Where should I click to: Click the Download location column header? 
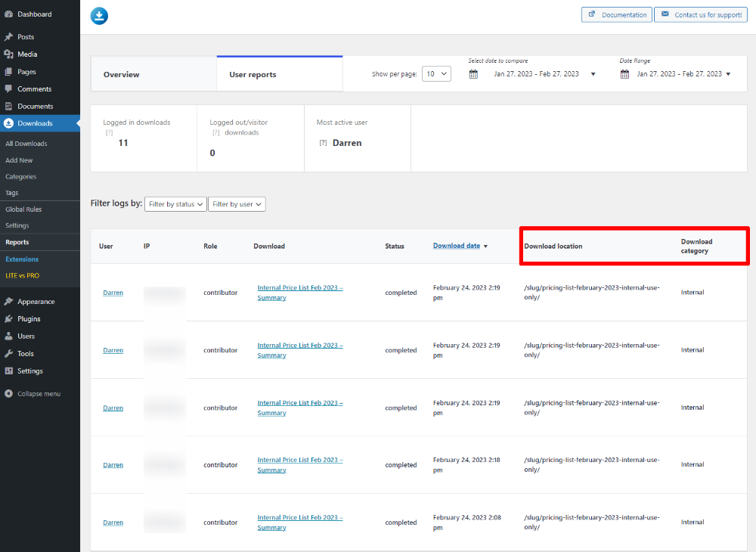click(x=553, y=247)
